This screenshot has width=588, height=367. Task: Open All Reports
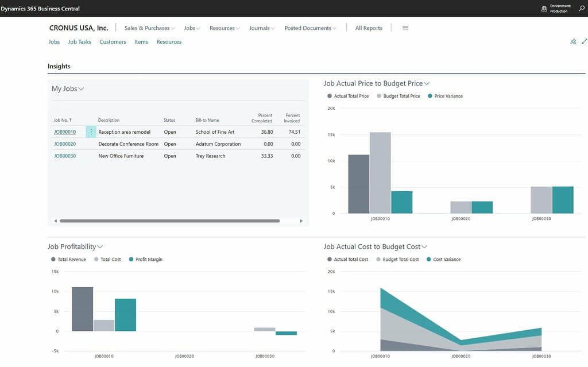coord(369,28)
